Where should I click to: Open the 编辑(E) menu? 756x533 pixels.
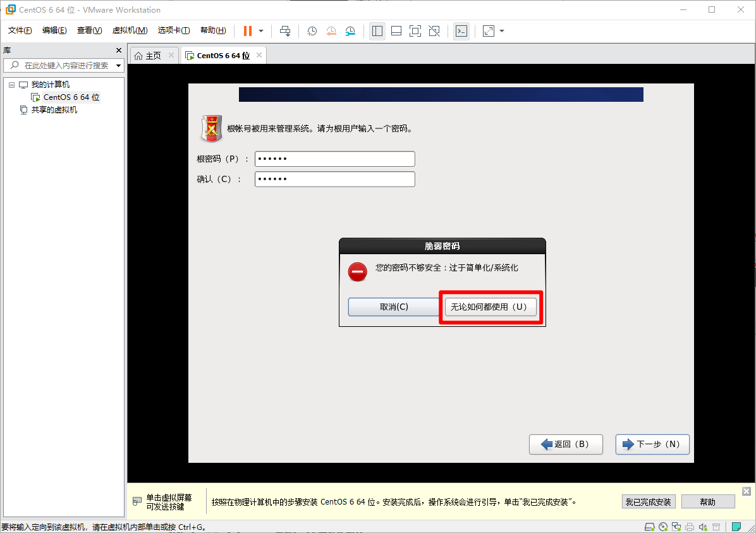click(54, 30)
